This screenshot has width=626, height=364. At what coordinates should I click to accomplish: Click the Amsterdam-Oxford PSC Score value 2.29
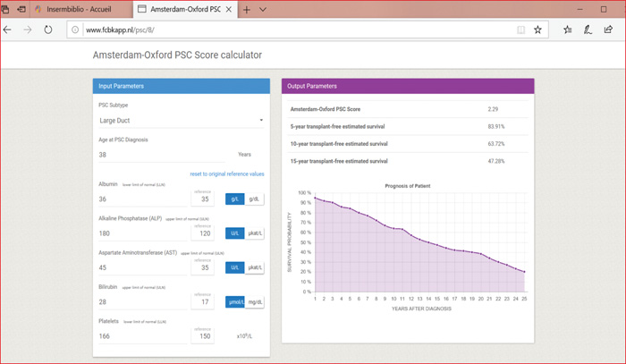[x=493, y=109]
